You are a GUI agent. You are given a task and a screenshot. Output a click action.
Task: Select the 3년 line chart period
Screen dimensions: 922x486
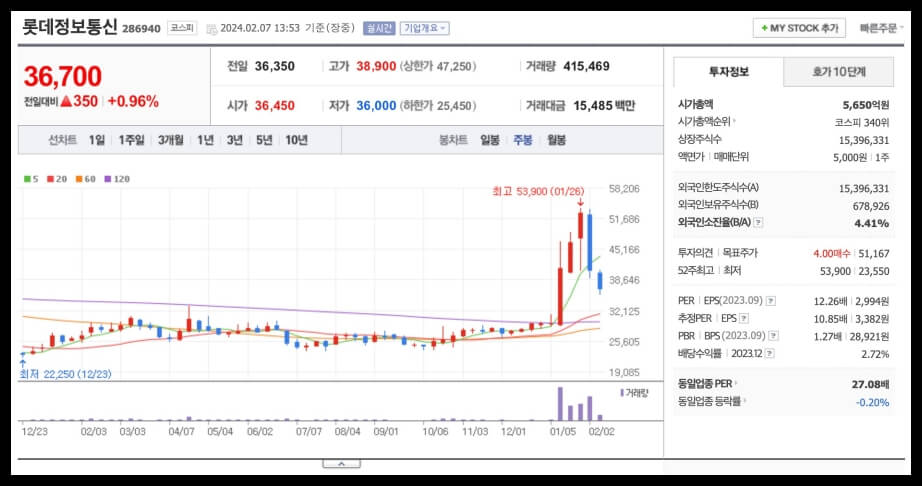point(235,140)
